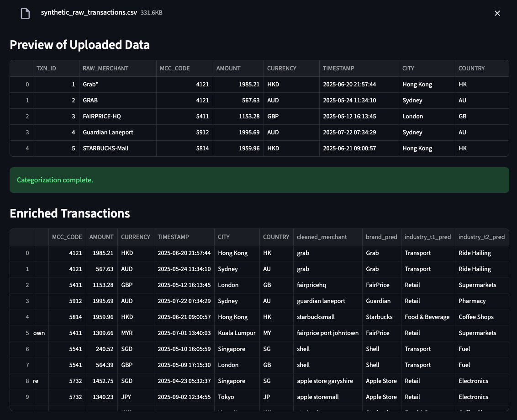517x420 pixels.
Task: Select the 'apple store garyshire' cell
Action: 325,381
